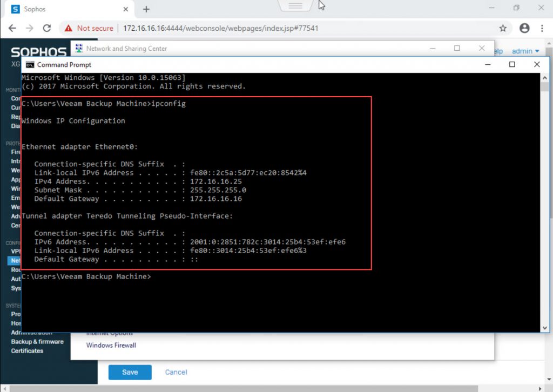This screenshot has height=392, width=553.
Task: Maximize the Network and Sharing Center window
Action: pos(457,48)
